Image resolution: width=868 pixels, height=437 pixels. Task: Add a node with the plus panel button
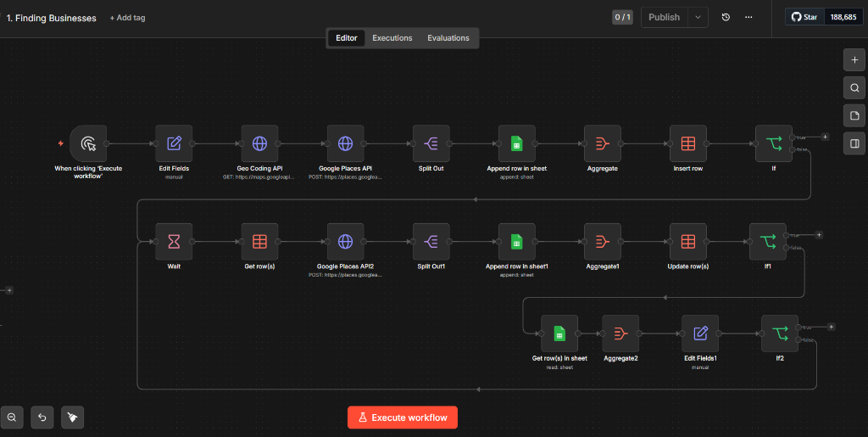(x=854, y=59)
